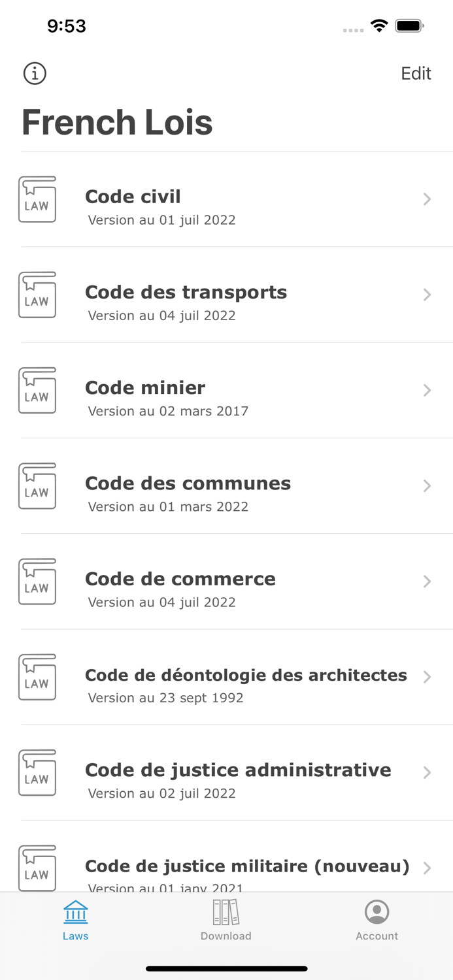Tap the Edit button
This screenshot has height=980, width=453.
click(415, 73)
